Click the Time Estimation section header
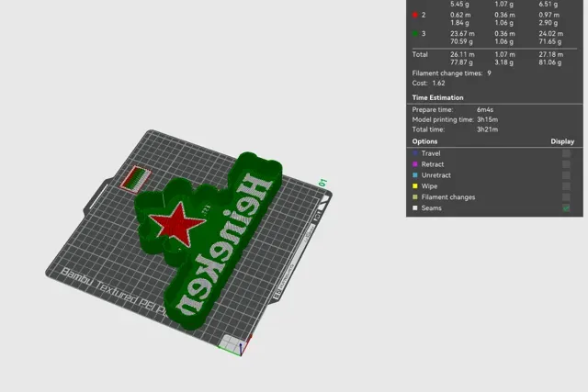588x392 pixels. 437,97
